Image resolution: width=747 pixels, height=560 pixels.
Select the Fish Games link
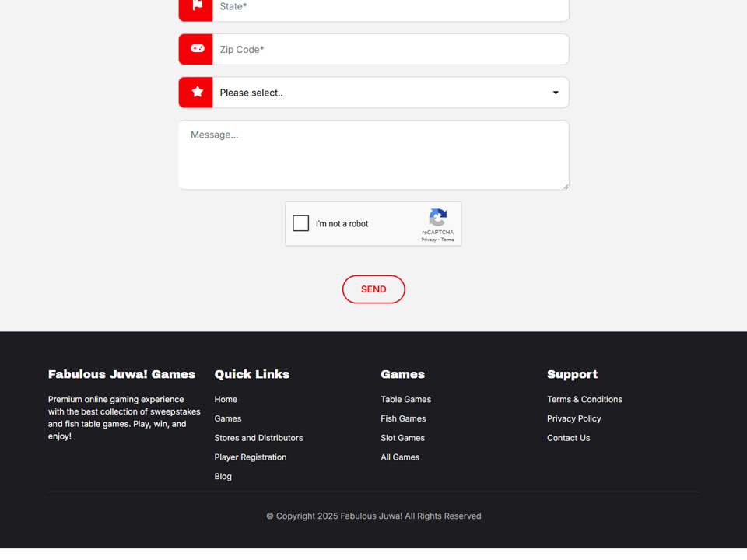[403, 418]
